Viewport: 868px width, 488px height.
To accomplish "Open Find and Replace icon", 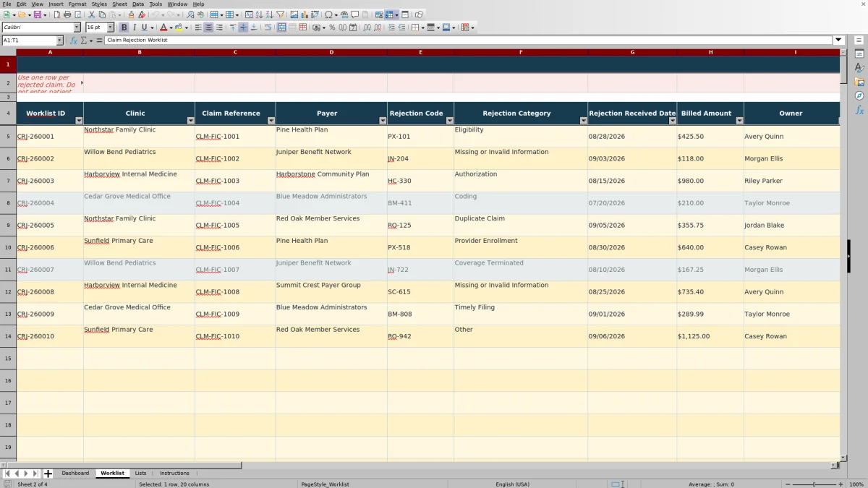I will coord(190,14).
